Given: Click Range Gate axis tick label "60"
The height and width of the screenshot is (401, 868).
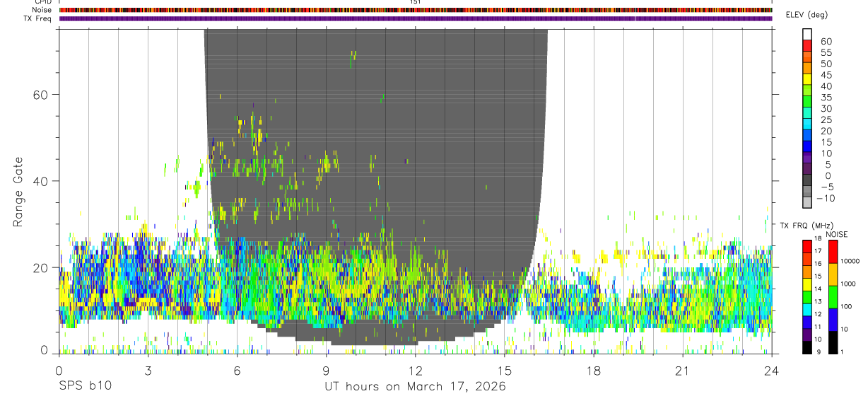Looking at the screenshot, I should click(x=40, y=94).
